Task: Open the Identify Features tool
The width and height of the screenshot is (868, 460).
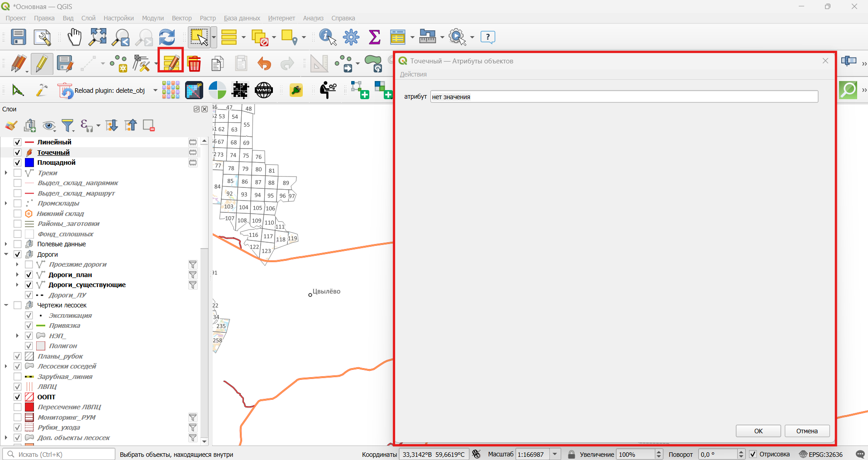Action: pos(328,37)
